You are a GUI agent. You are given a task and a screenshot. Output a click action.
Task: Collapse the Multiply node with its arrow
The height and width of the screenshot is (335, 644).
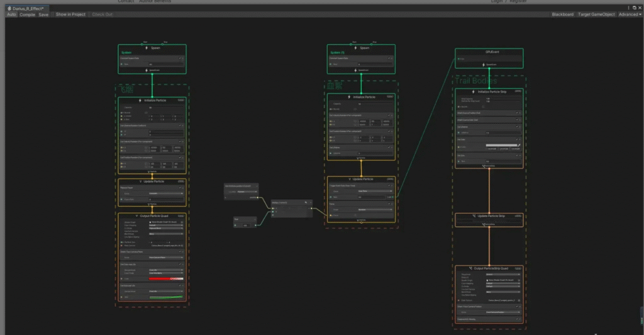click(311, 202)
